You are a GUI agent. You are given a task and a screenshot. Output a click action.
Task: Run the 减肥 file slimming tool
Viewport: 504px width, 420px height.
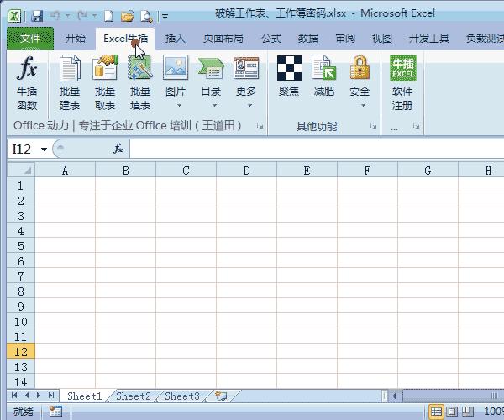pyautogui.click(x=324, y=76)
